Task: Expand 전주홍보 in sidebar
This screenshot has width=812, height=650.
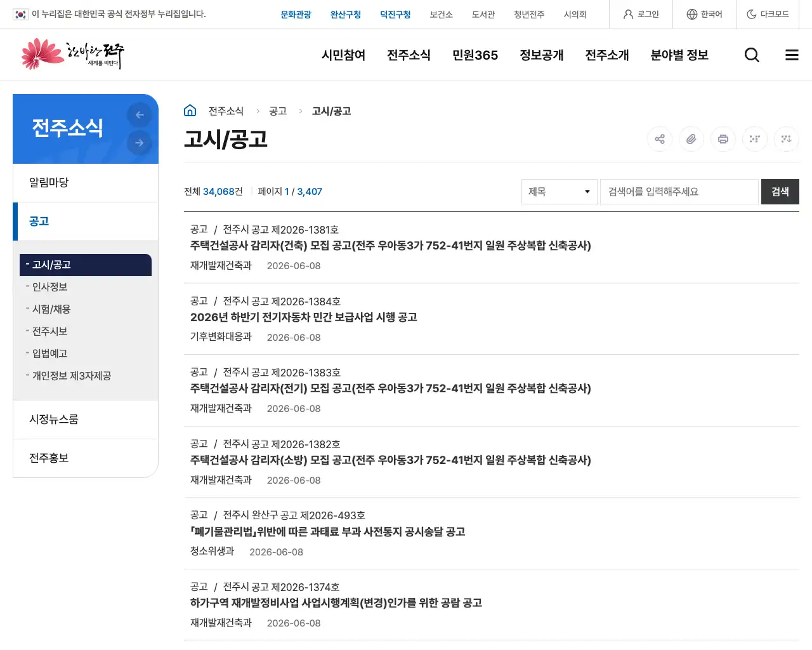Action: point(86,458)
